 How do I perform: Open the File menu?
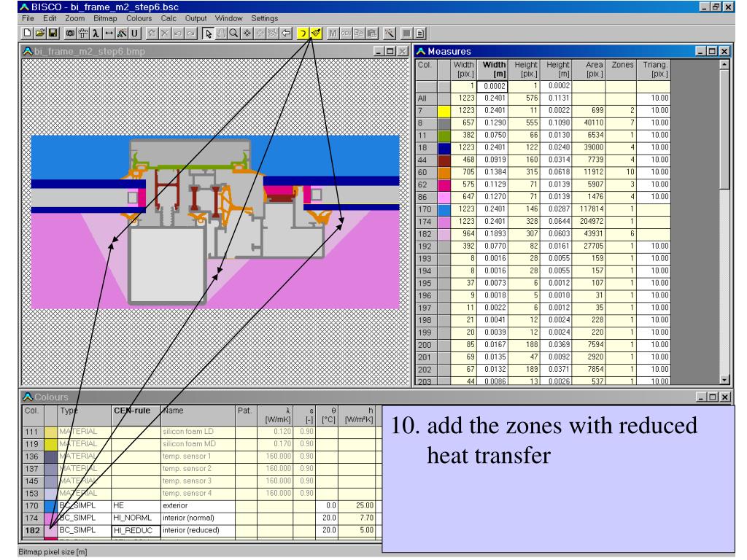(x=28, y=18)
